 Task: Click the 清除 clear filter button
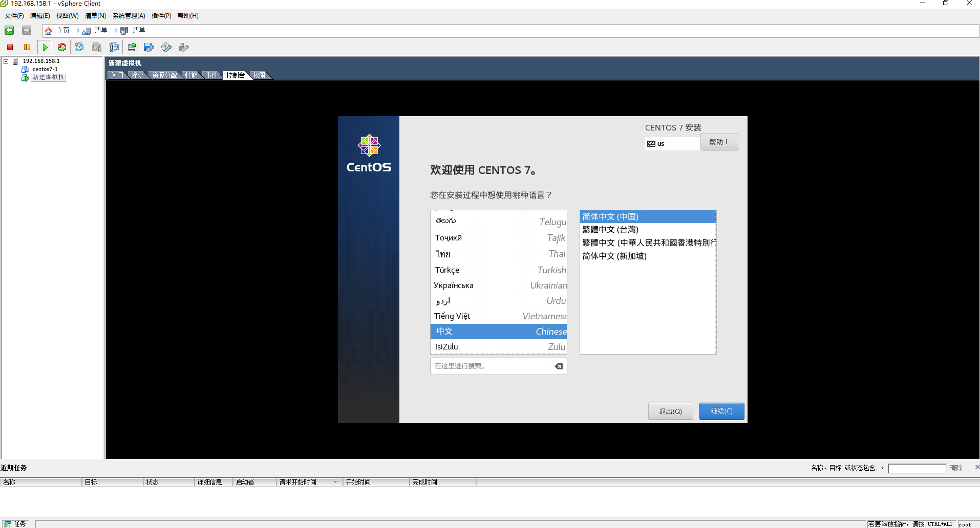click(x=956, y=468)
